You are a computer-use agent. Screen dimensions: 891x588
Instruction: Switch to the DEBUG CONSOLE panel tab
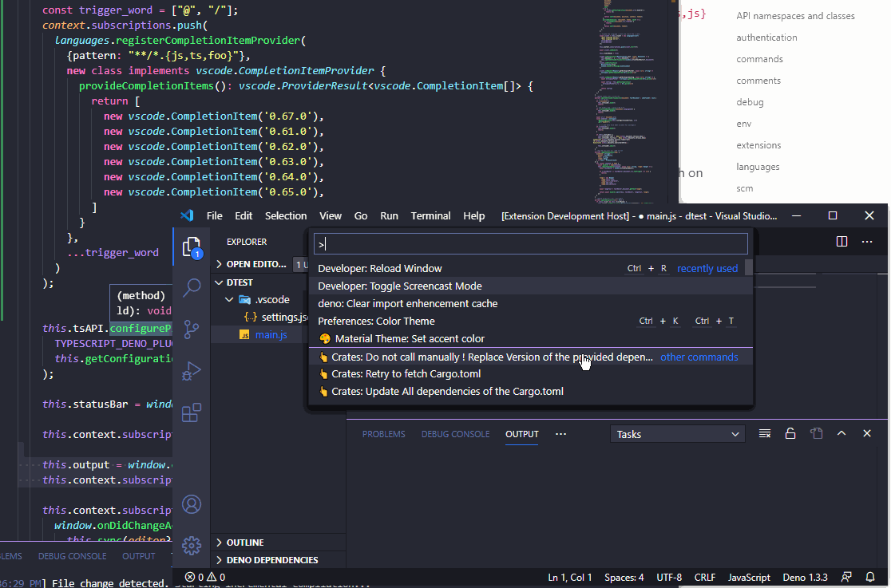coord(455,434)
